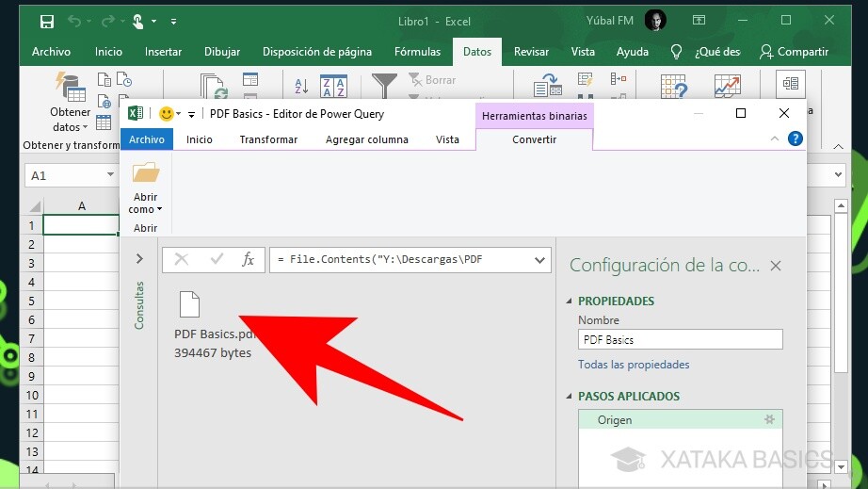Open Customize Quick Access Toolbar arrow in Excel
Screen dimensions: 868x489
(x=174, y=22)
